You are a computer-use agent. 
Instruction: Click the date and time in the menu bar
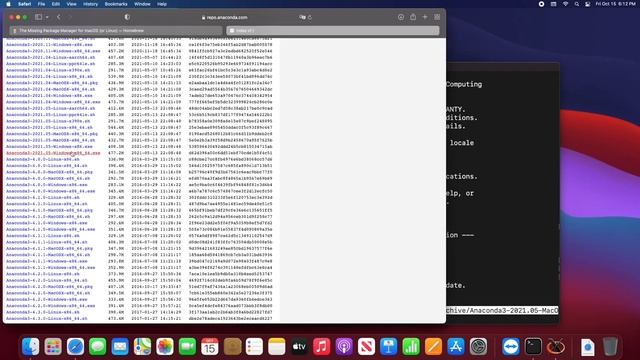point(615,4)
